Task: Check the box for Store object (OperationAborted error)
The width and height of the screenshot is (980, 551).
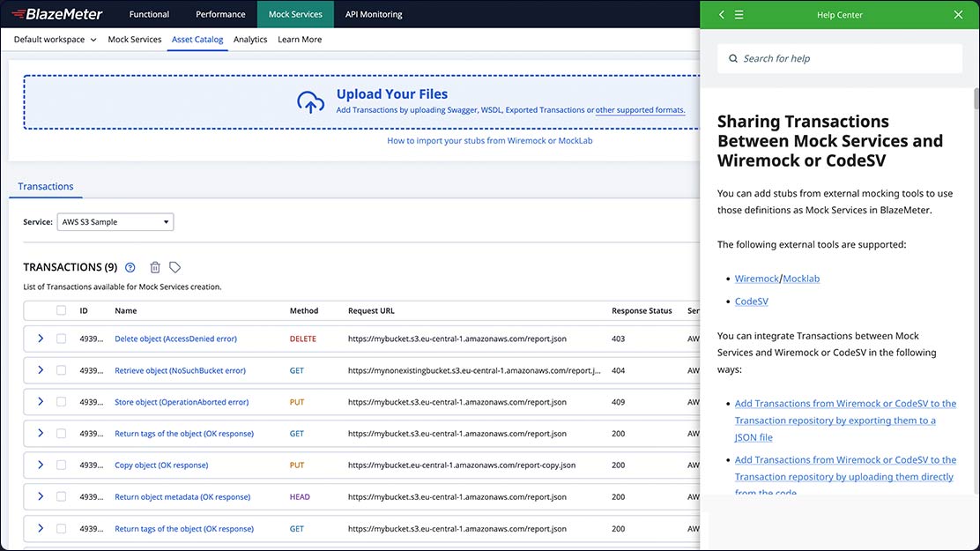Action: pyautogui.click(x=62, y=401)
